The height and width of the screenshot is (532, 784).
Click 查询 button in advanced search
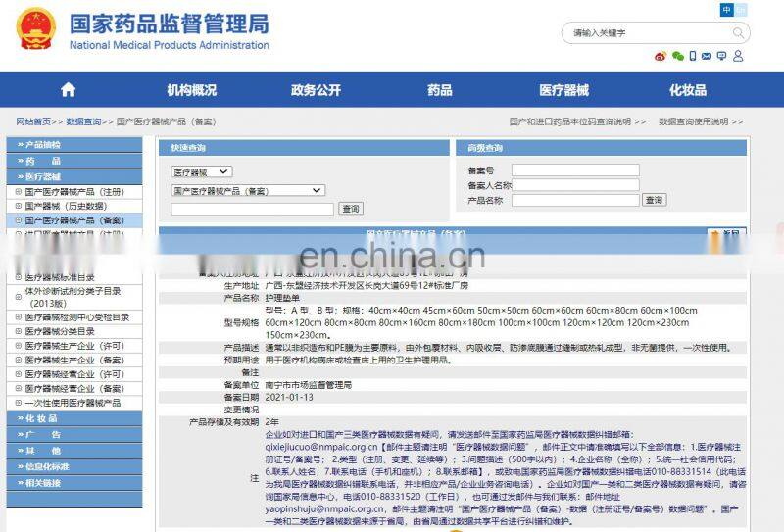[x=654, y=200]
